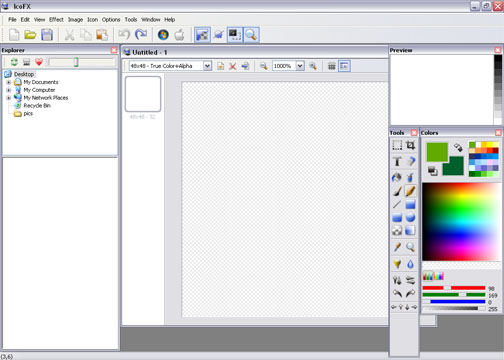
Task: Cut selection with the scissors icon
Action: (x=69, y=35)
